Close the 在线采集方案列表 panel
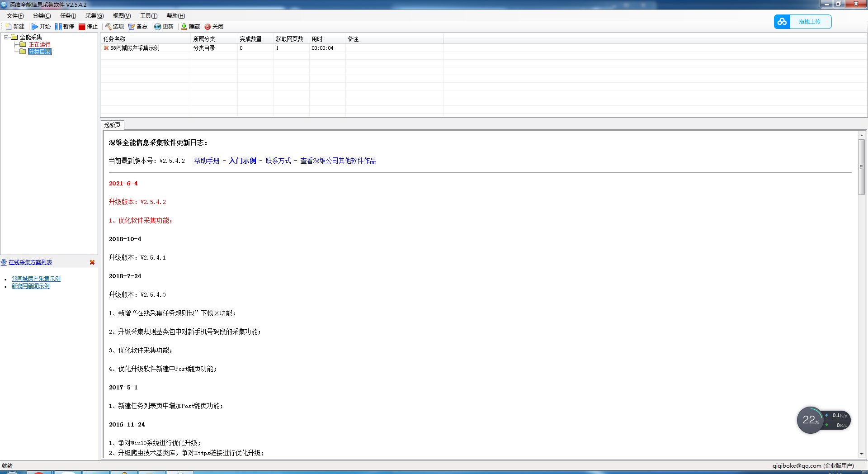This screenshot has width=868, height=474. tap(92, 262)
